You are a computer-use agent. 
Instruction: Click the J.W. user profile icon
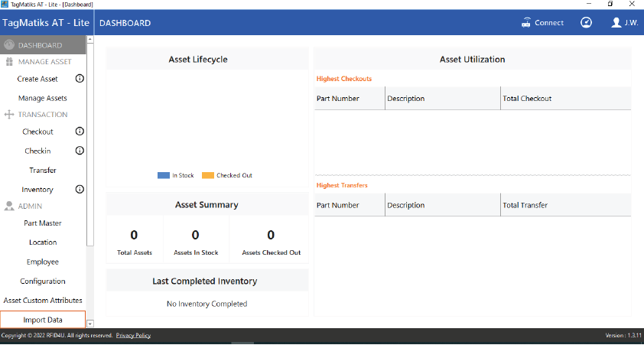pos(616,23)
